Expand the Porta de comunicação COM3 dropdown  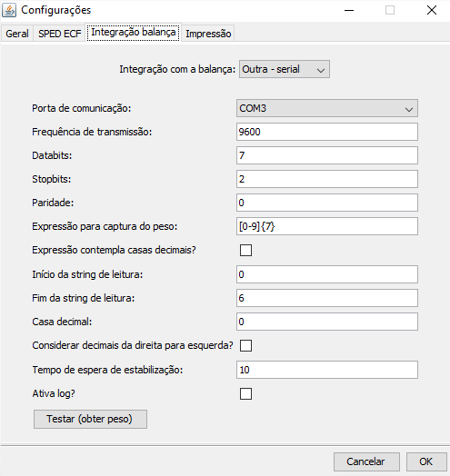tap(327, 108)
